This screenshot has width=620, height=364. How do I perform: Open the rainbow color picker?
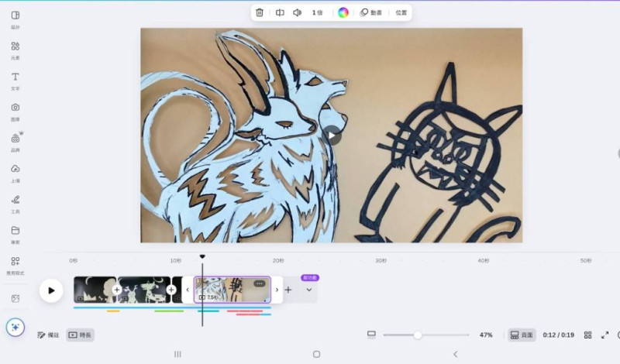(x=343, y=12)
